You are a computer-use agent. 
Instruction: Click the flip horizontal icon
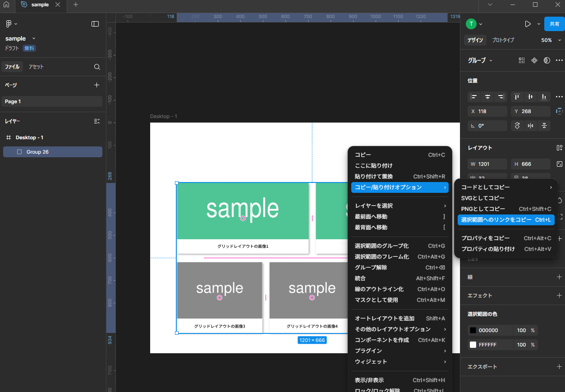pos(531,126)
